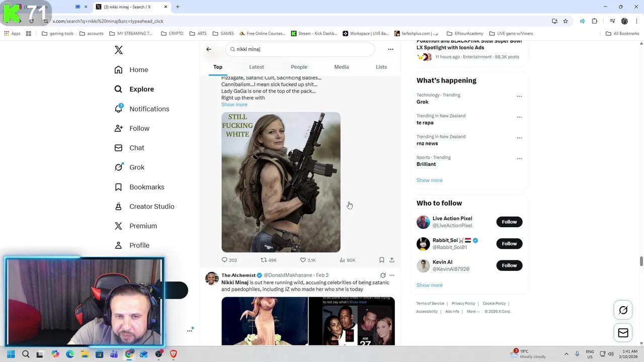Open Grok from the sidebar
Screen dimensions: 644x362
129,167
